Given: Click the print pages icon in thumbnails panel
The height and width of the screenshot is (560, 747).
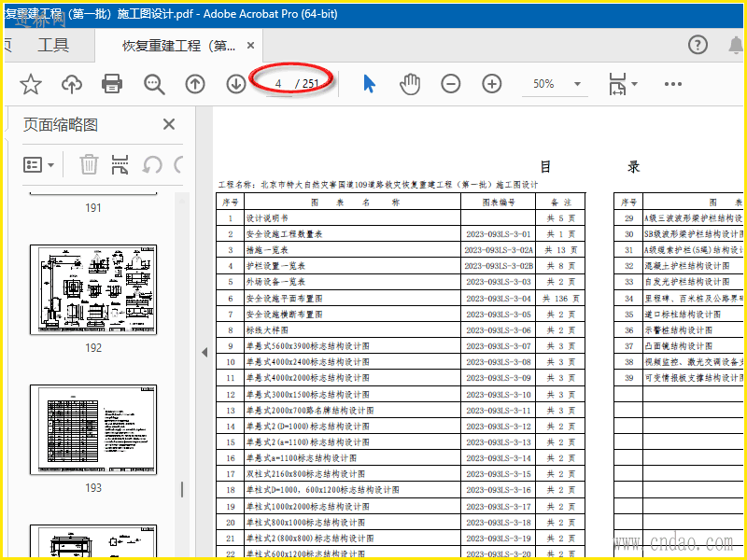Looking at the screenshot, I should tap(120, 165).
